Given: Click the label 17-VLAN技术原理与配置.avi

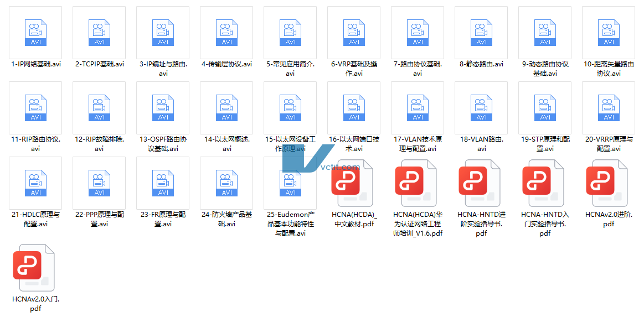Looking at the screenshot, I should click(x=418, y=144).
